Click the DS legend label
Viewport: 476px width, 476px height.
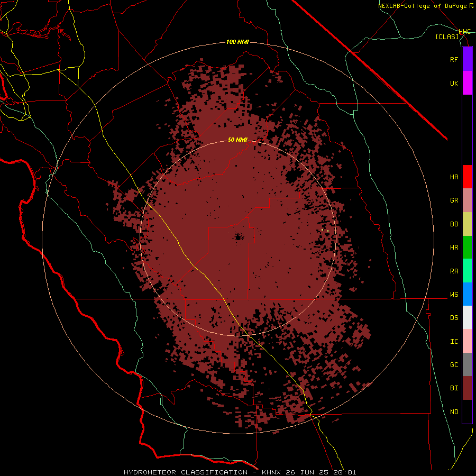pos(454,317)
